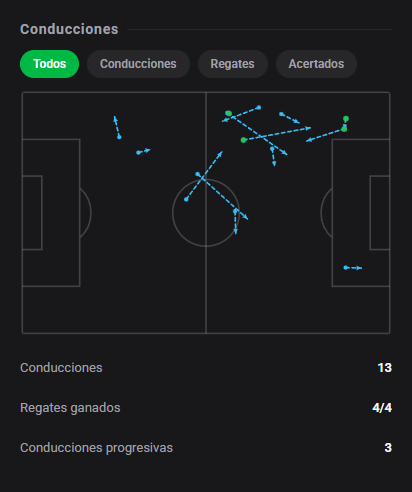The image size is (412, 492).
Task: Click the blue carry dot at top near halfway line
Action: [x=259, y=107]
